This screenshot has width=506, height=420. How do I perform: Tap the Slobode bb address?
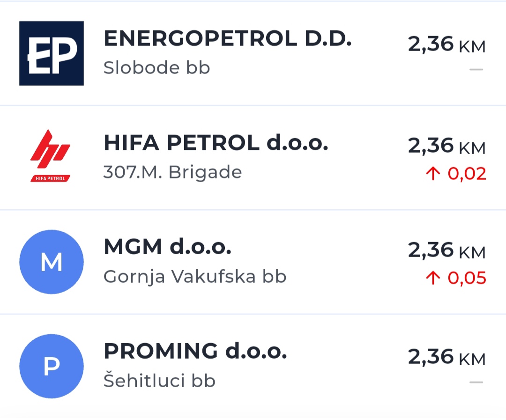[x=156, y=68]
